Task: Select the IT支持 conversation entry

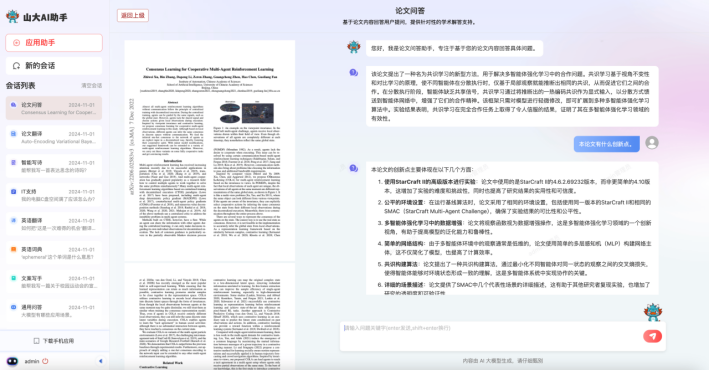Action: [54, 195]
